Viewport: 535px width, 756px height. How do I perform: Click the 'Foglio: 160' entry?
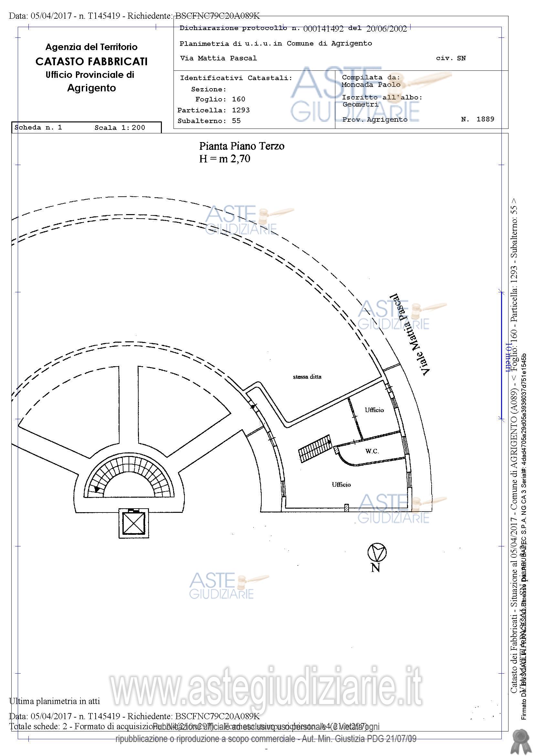220,99
